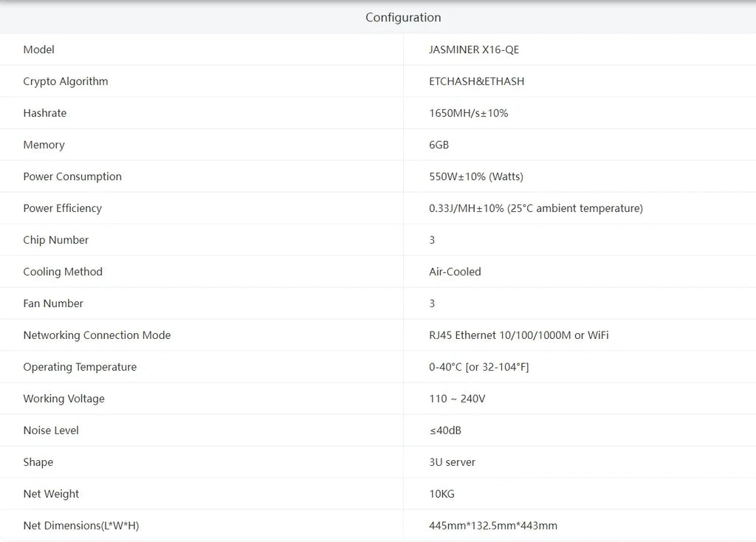Click the Configuration table header

coord(403,18)
